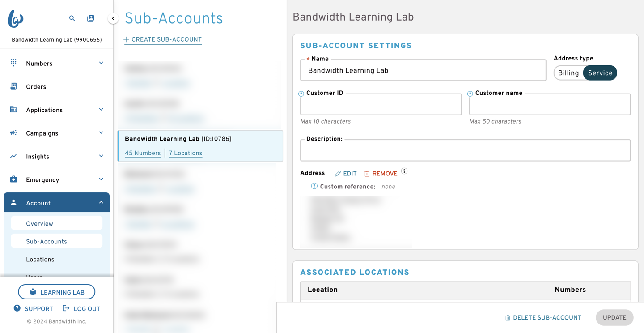Image resolution: width=644 pixels, height=333 pixels.
Task: Click LOG OUT link
Action: (x=81, y=309)
